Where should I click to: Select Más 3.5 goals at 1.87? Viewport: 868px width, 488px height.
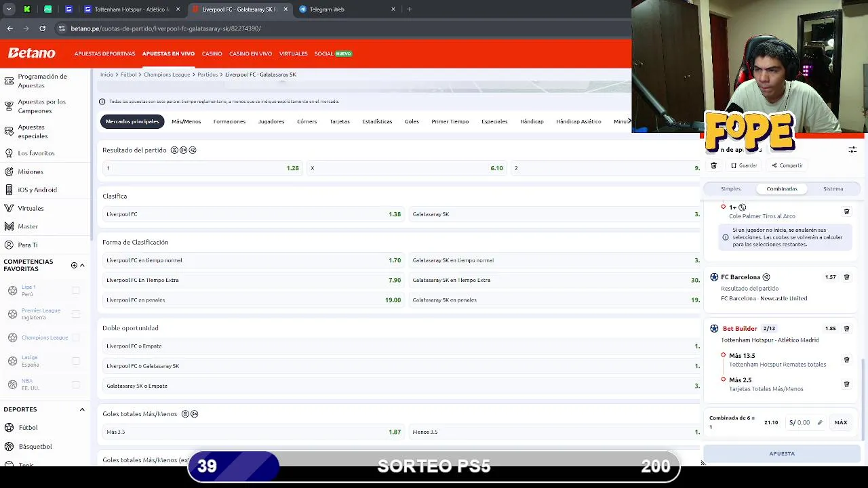254,432
